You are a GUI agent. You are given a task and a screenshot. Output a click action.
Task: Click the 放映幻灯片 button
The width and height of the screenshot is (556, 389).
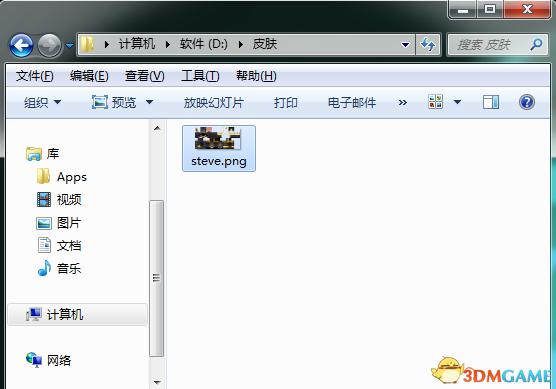point(213,103)
